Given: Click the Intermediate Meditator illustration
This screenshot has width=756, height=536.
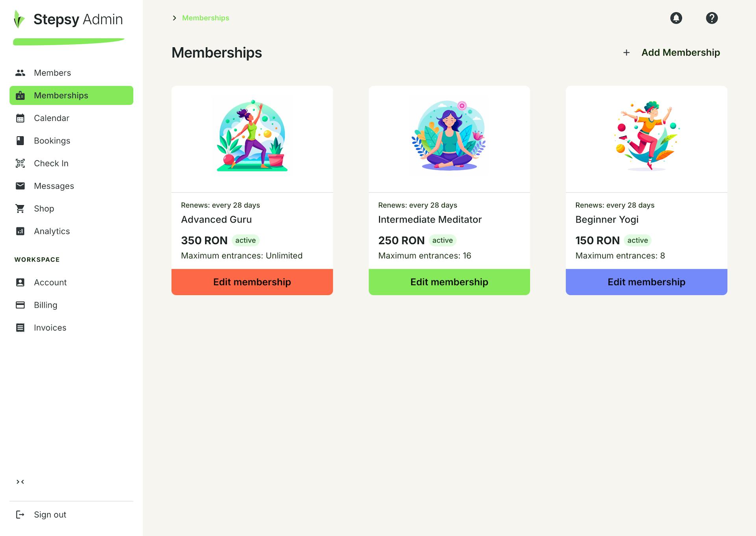Looking at the screenshot, I should click(449, 135).
